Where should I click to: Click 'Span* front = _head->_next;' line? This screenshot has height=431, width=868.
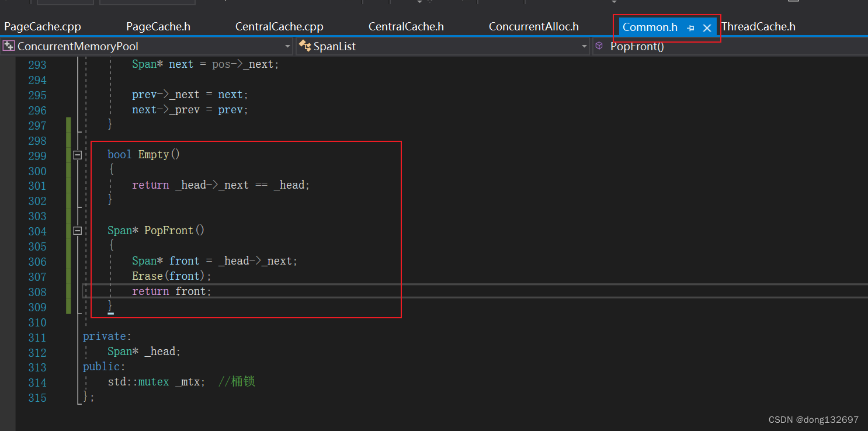click(x=215, y=260)
